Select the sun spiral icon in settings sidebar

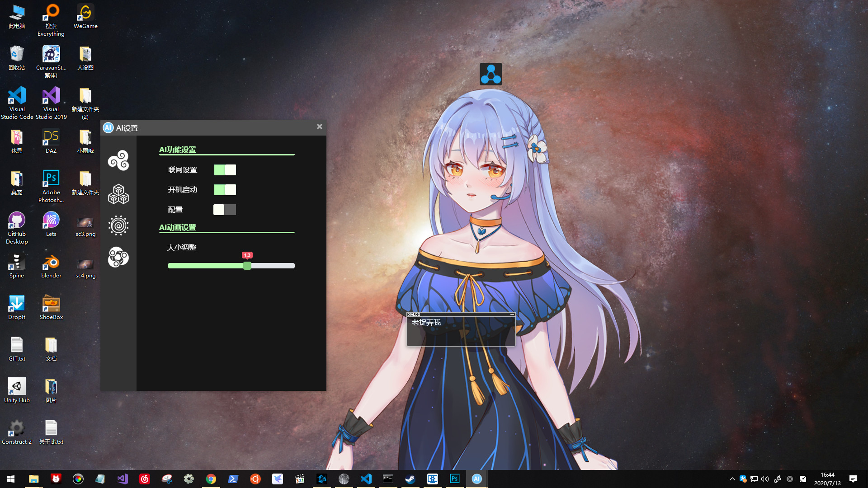point(118,225)
